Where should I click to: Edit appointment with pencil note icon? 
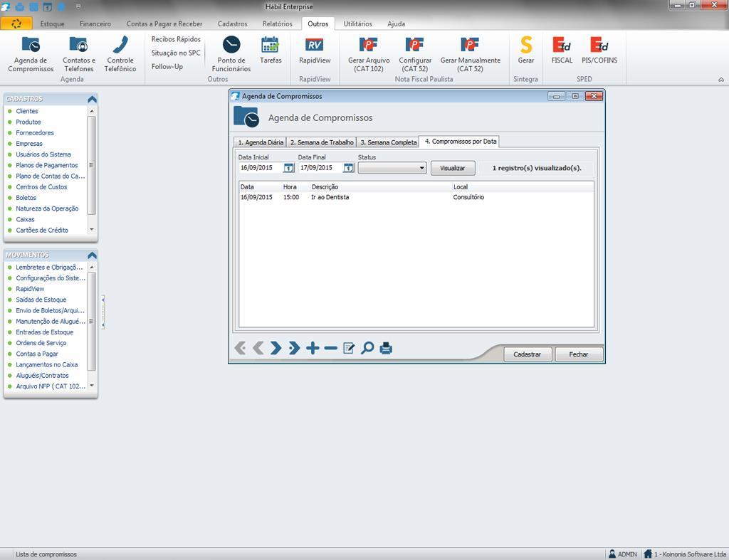click(349, 348)
